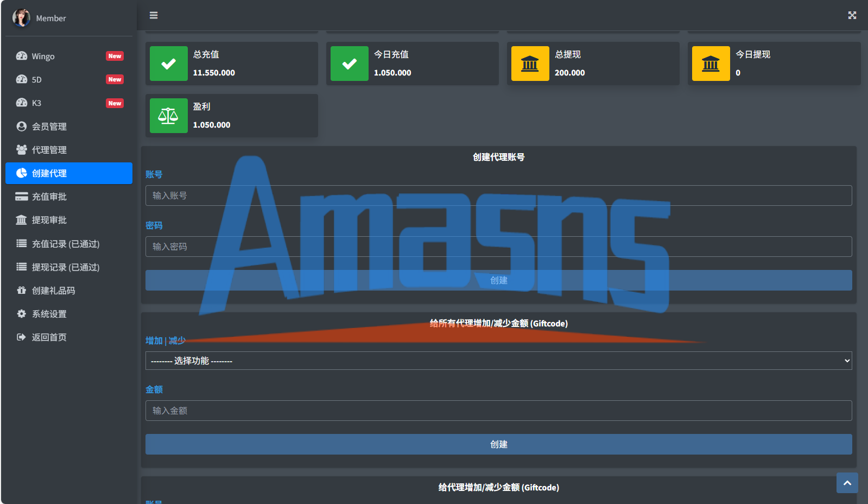Click the 增加 | 减少 label
This screenshot has height=504, width=868.
166,341
